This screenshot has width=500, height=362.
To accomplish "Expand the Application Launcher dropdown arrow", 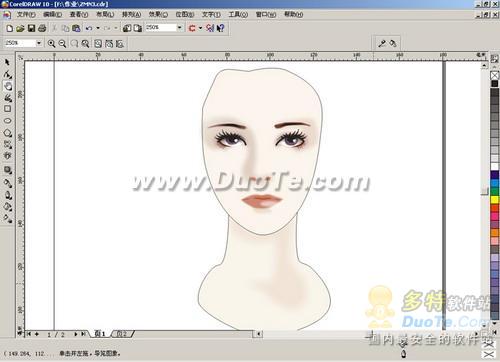I will coord(200,28).
